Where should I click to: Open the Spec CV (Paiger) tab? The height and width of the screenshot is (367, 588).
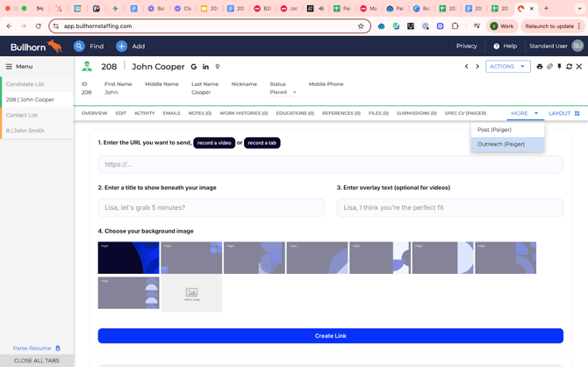click(x=465, y=113)
